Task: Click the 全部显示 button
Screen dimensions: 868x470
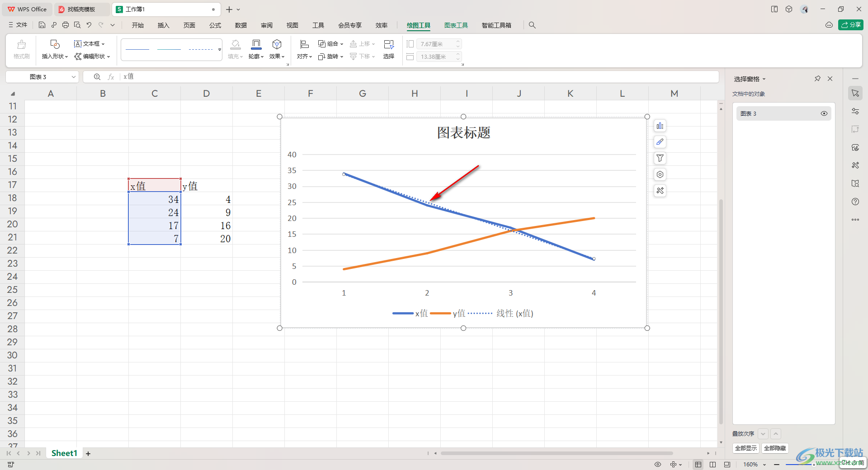Action: pos(746,448)
